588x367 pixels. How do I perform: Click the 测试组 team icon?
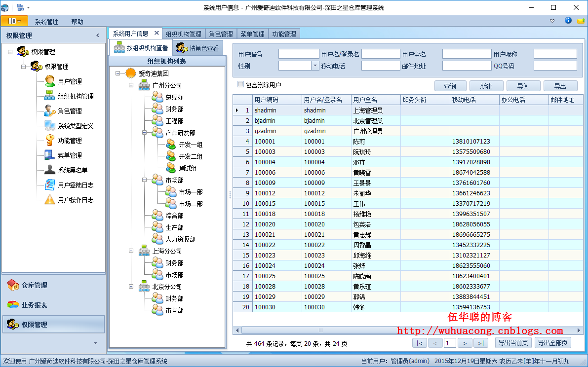(171, 168)
